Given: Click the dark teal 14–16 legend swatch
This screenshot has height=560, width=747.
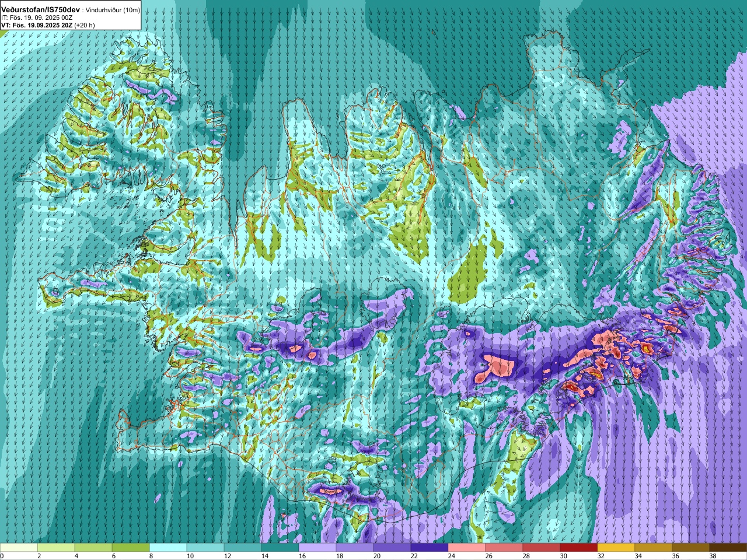Looking at the screenshot, I should tap(280, 548).
